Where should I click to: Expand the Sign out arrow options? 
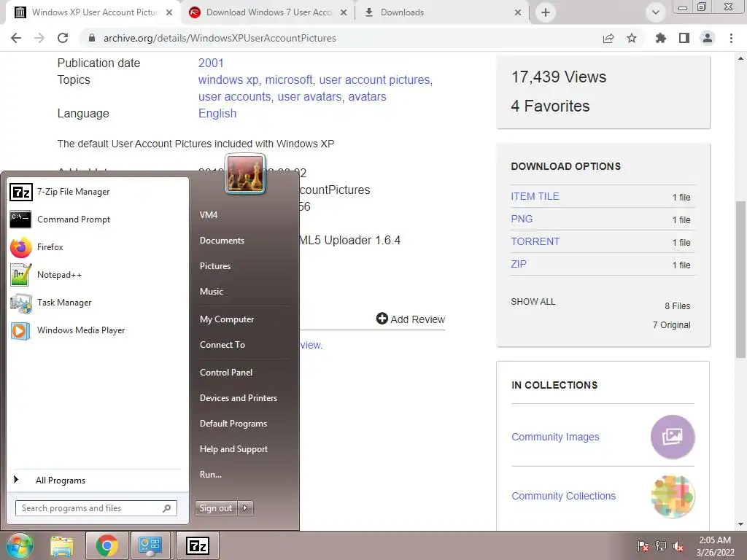(245, 508)
